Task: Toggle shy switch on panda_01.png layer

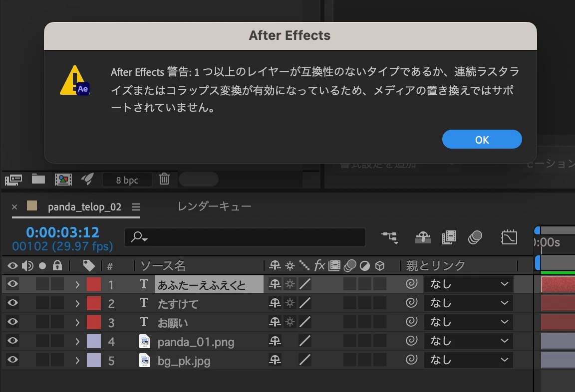Action: coord(275,341)
